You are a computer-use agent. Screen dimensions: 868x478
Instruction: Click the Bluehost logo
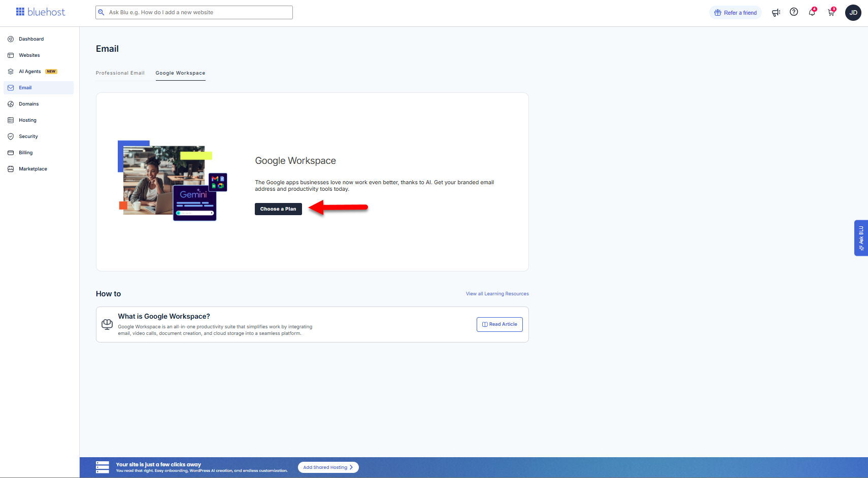41,12
